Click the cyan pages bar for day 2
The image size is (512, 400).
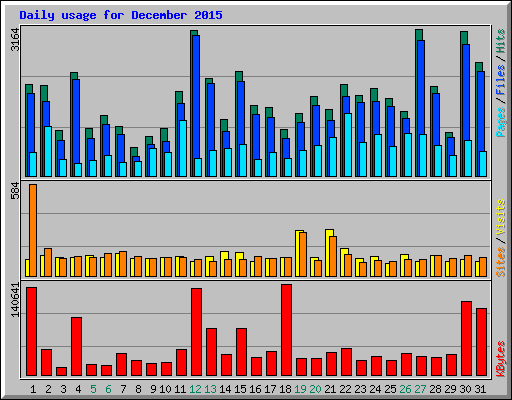48,151
